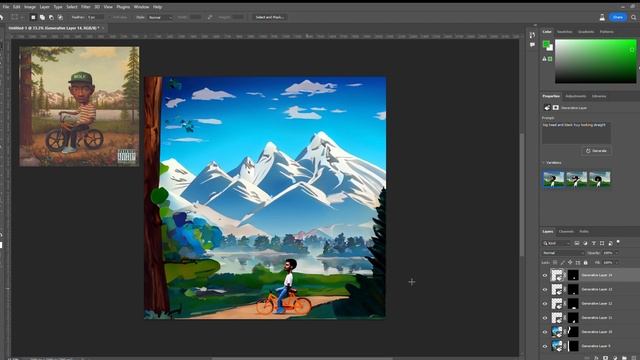Click inside the green color picker field

tap(596, 61)
